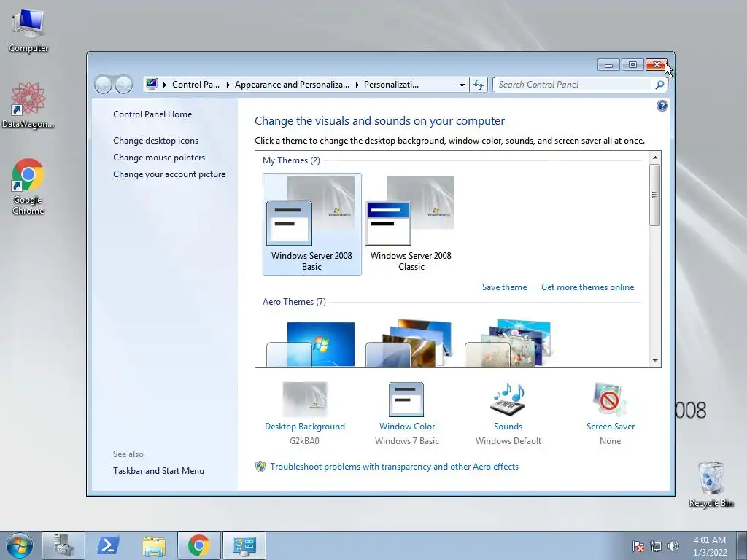Click the Show desktop button
Image resolution: width=747 pixels, height=560 pixels.
pyautogui.click(x=741, y=545)
